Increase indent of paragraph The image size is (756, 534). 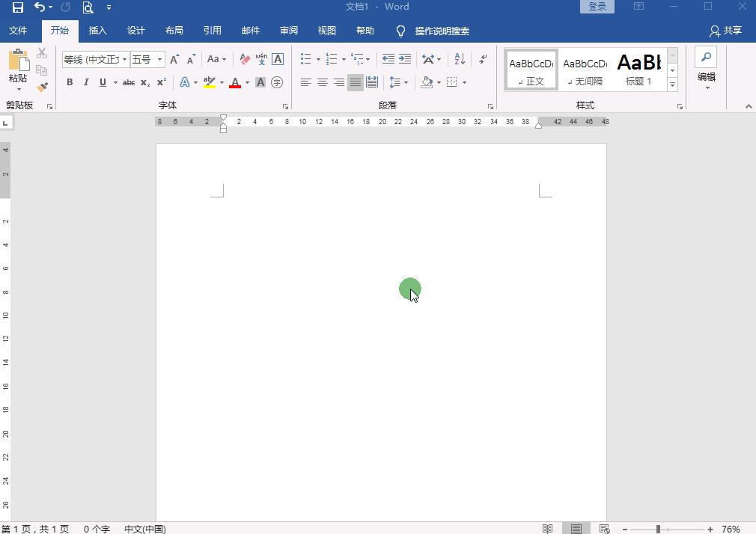(404, 59)
